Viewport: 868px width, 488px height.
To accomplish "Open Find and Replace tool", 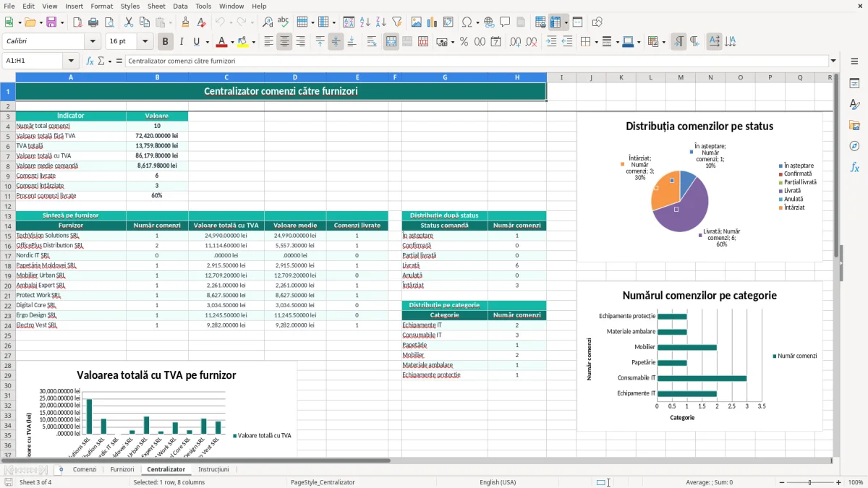I will pos(268,22).
